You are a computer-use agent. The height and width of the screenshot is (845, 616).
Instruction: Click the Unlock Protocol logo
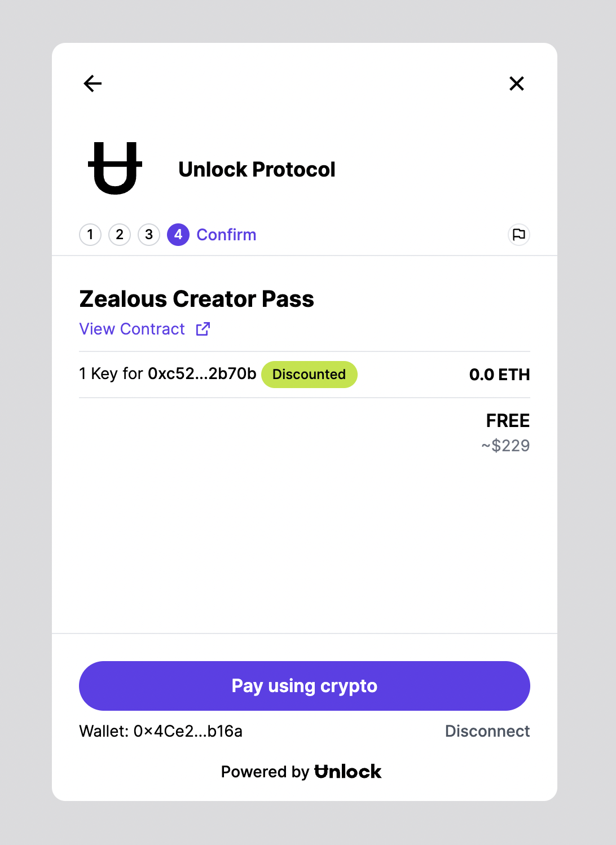[114, 168]
